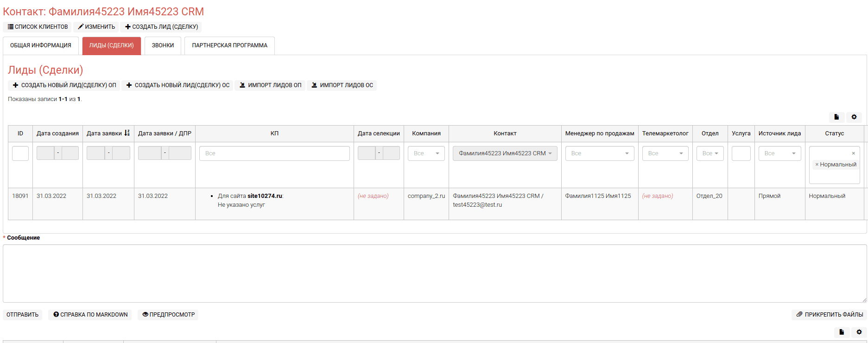The image size is (868, 343).
Task: Open Справка по Markdown help
Action: [90, 315]
